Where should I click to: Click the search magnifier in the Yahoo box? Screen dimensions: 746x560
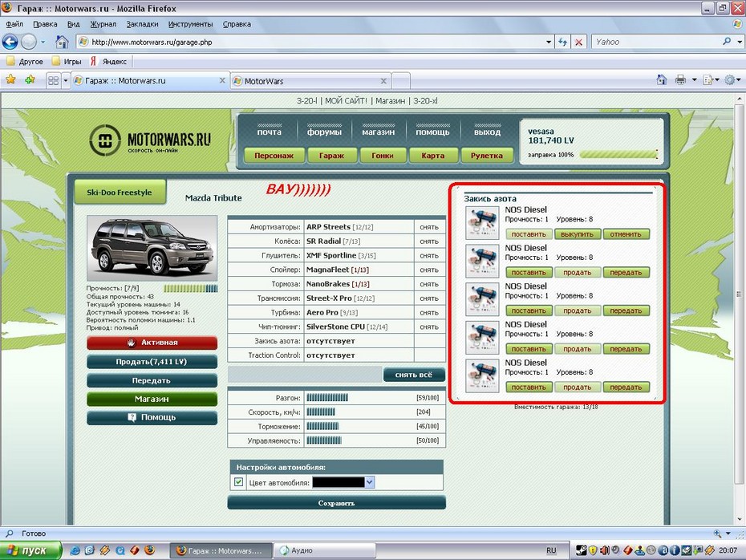point(727,42)
